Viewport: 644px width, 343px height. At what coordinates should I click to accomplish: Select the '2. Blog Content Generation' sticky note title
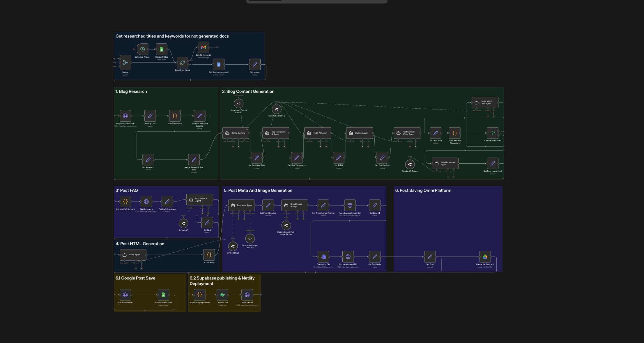tap(248, 91)
